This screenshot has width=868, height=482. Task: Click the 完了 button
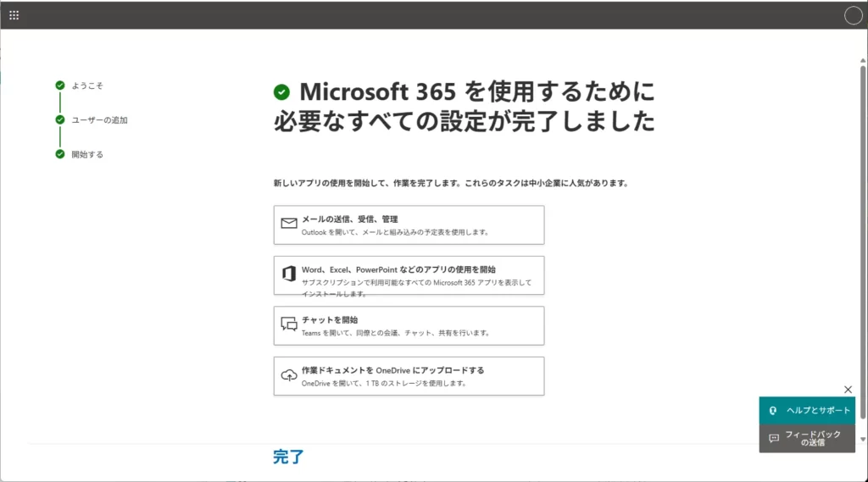(288, 457)
